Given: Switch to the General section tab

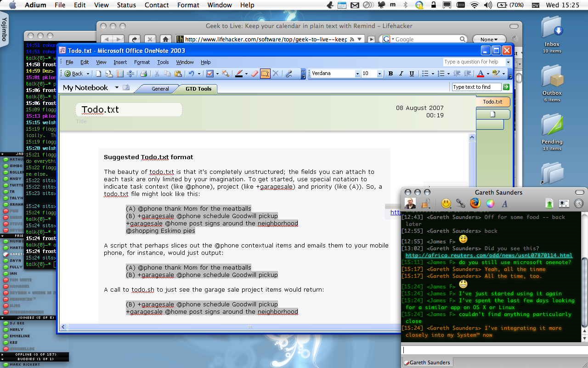Looking at the screenshot, I should tap(160, 89).
